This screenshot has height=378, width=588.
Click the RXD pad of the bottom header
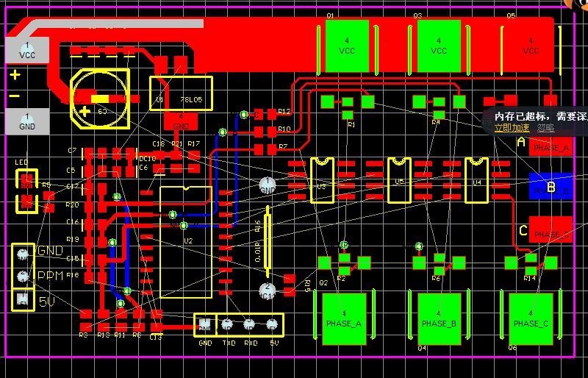tap(249, 324)
